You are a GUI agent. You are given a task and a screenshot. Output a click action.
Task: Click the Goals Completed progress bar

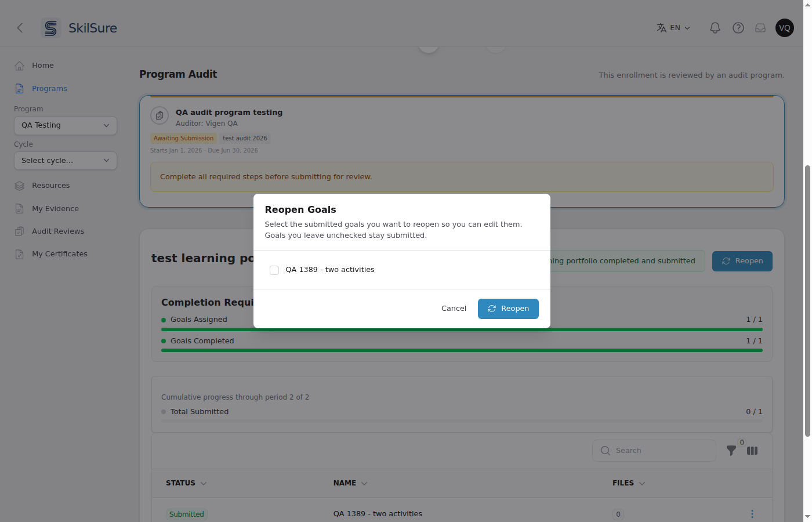[x=462, y=350]
